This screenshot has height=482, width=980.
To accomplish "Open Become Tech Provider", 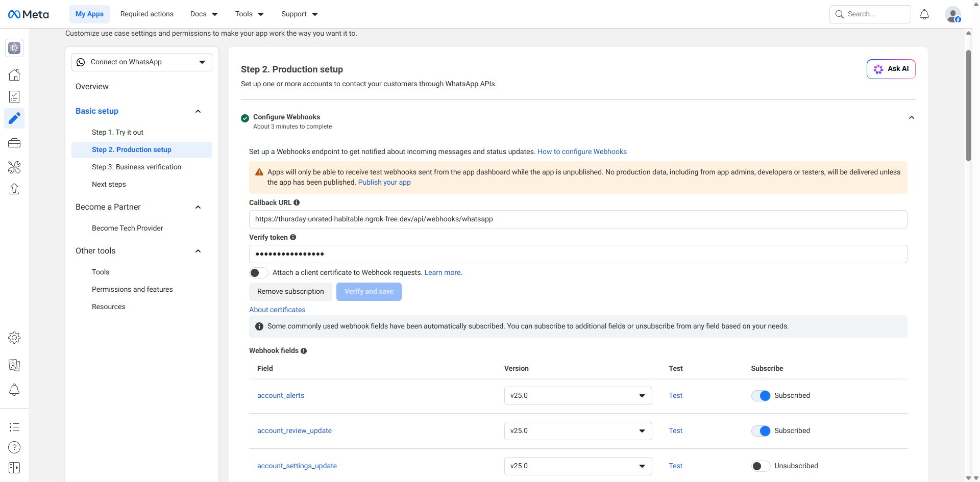I will coord(128,228).
